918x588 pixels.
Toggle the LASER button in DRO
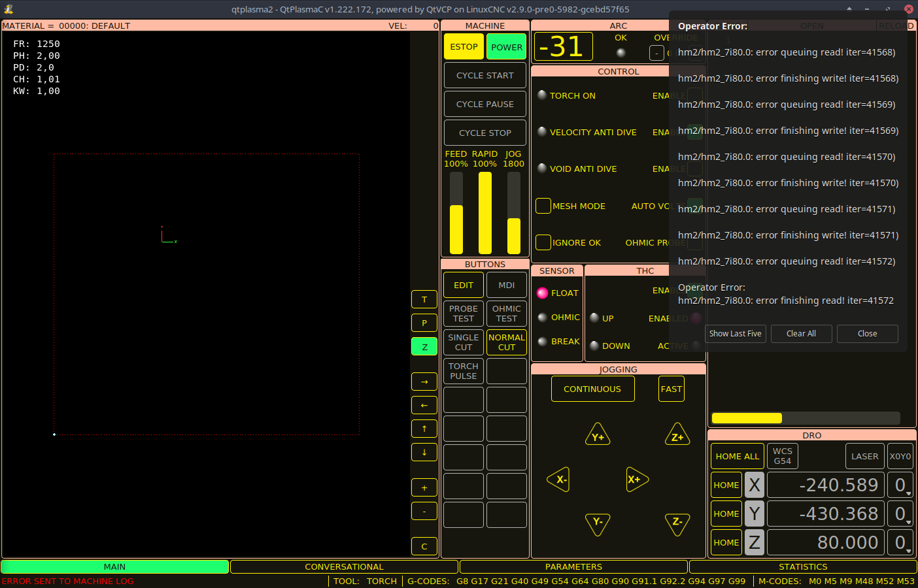coord(864,456)
